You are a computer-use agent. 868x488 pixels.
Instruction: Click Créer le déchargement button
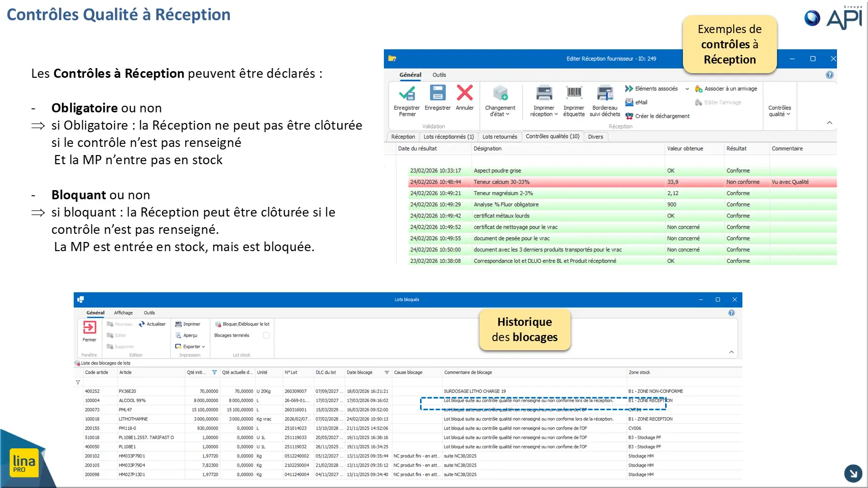pyautogui.click(x=657, y=116)
